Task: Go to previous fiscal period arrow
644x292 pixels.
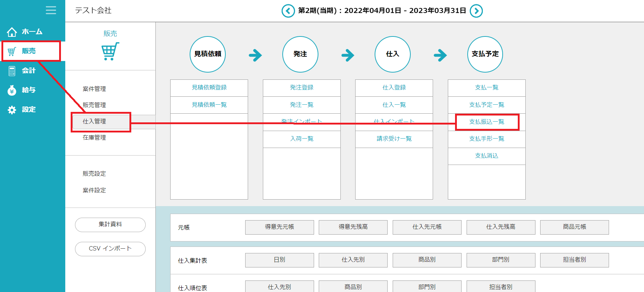Action: 288,11
